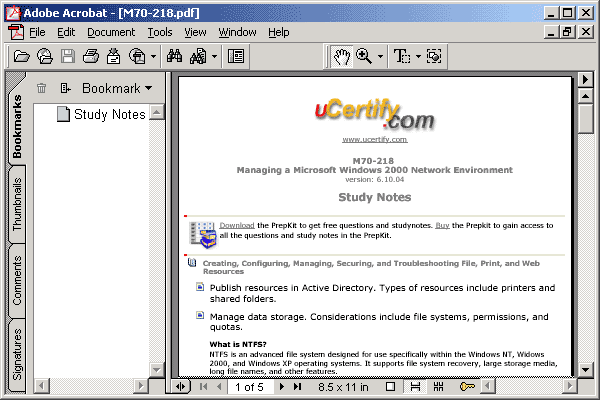
Task: Click the Study Notes bookmark page icon
Action: (63, 114)
